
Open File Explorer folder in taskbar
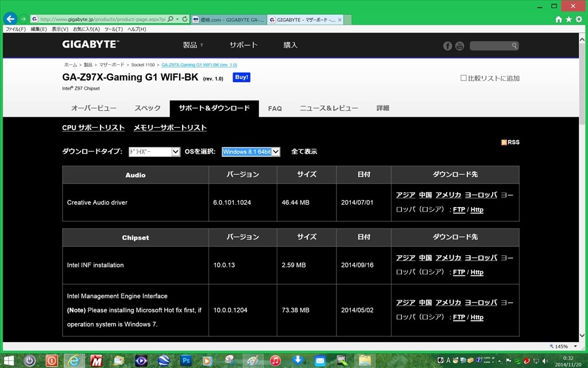coord(365,361)
